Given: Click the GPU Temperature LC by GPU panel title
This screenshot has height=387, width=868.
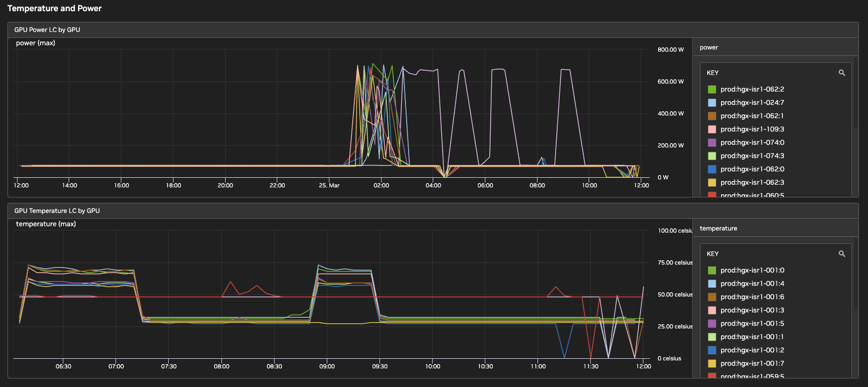Looking at the screenshot, I should click(x=57, y=211).
